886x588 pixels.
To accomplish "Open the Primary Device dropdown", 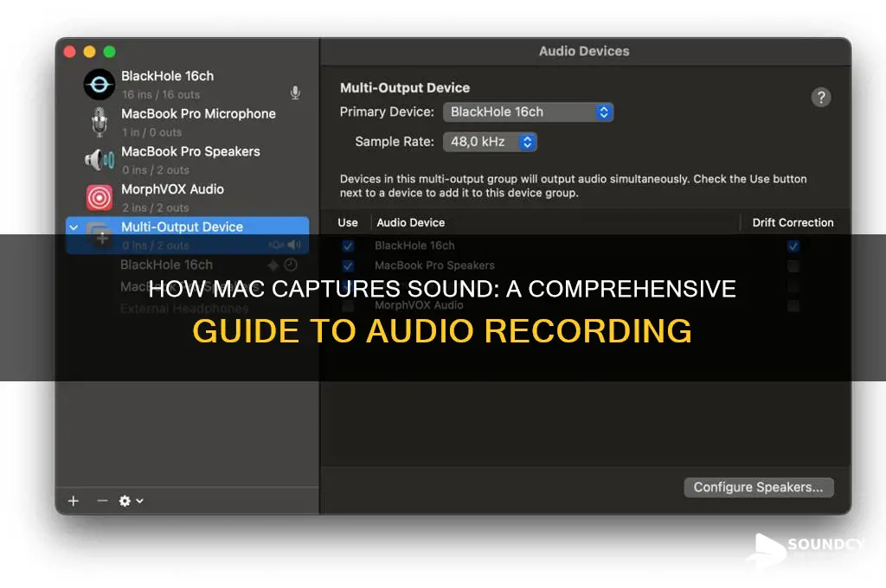I will coord(529,112).
